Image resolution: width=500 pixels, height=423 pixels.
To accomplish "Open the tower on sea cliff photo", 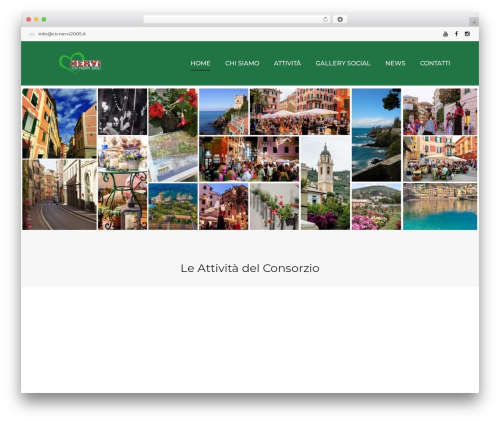I will click(x=224, y=112).
